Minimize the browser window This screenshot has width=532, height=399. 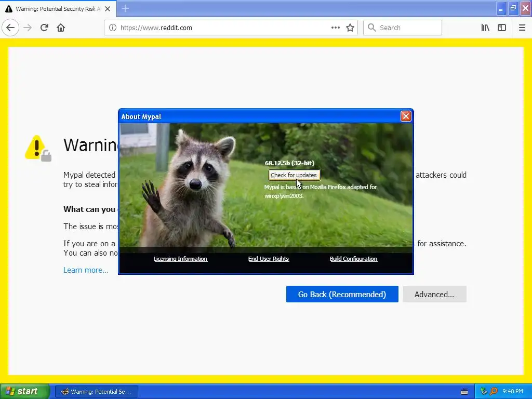click(501, 8)
